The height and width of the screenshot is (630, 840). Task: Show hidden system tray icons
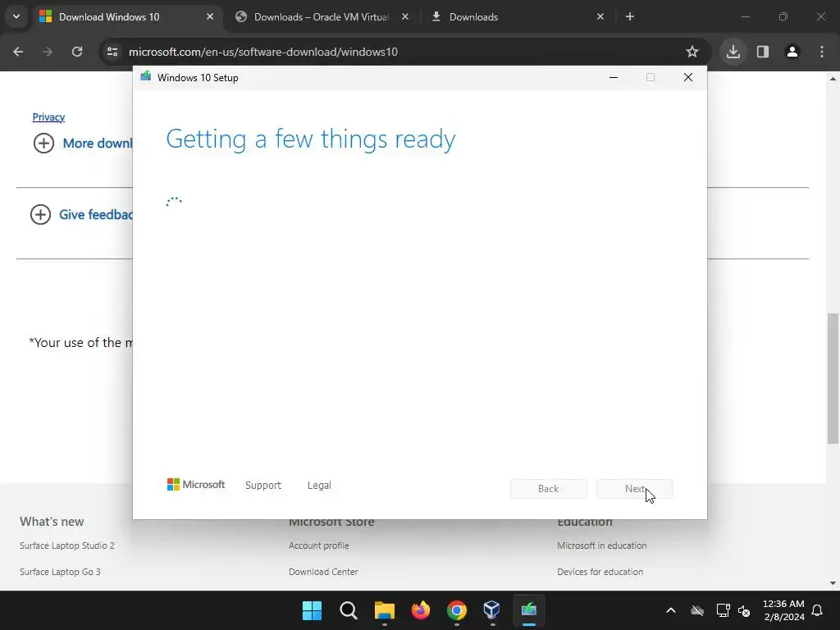(671, 610)
